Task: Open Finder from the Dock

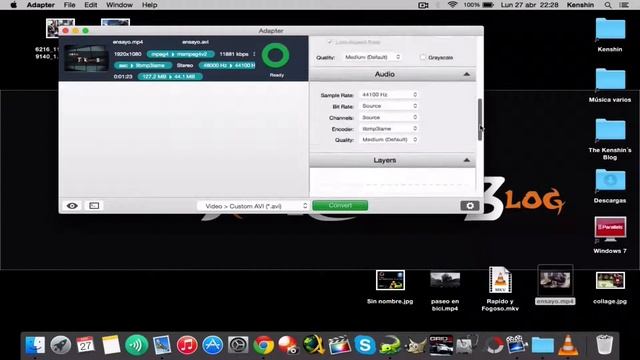Action: click(35, 345)
